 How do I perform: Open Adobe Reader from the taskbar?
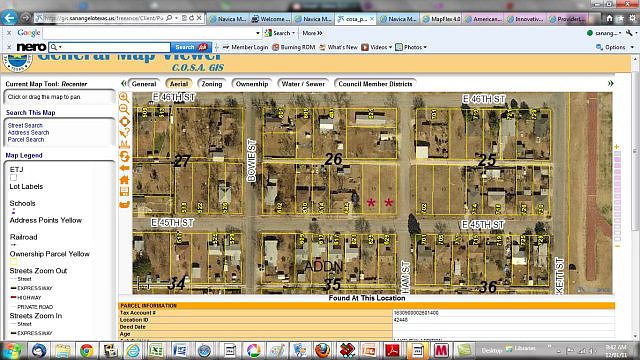[392, 351]
